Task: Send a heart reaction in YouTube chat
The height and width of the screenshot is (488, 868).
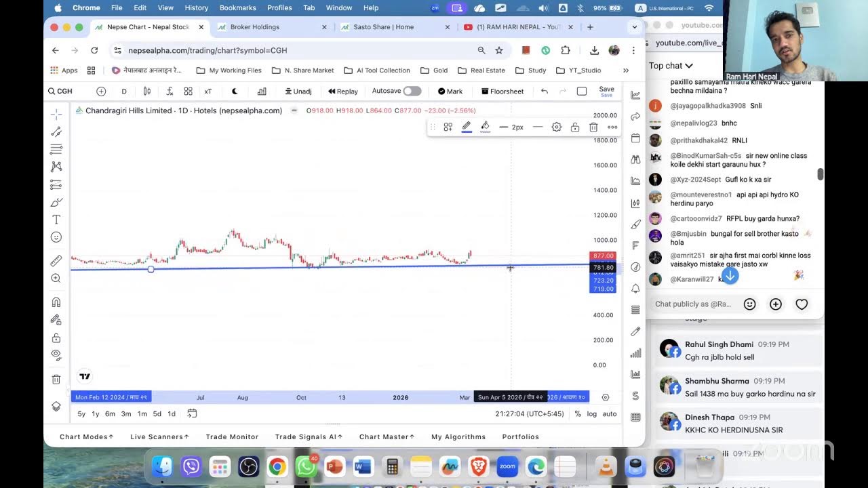Action: coord(802,304)
